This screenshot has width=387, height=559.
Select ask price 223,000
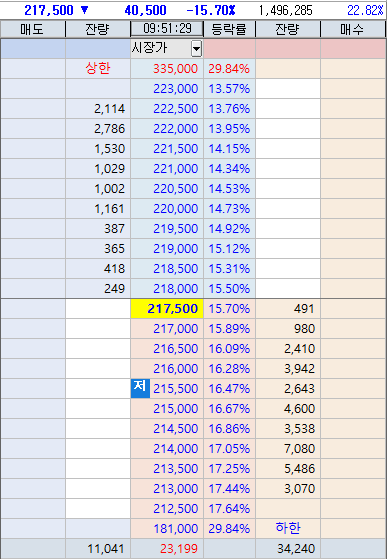(x=175, y=88)
